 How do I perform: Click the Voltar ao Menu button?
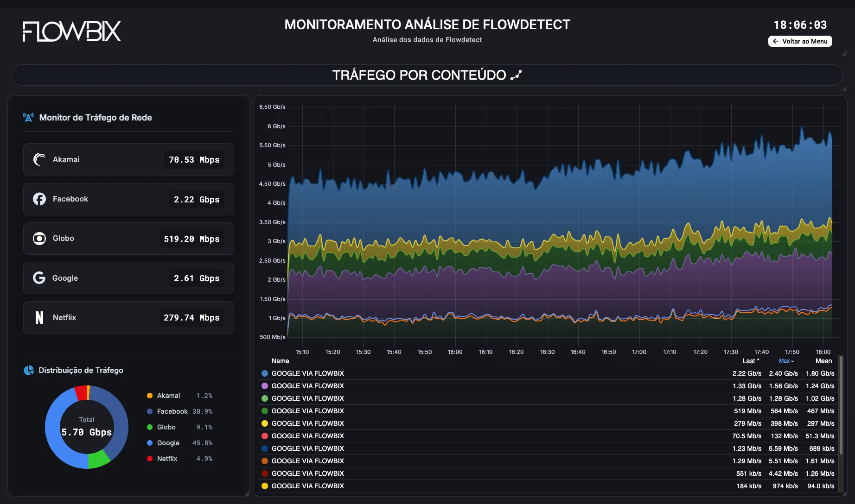pyautogui.click(x=800, y=41)
